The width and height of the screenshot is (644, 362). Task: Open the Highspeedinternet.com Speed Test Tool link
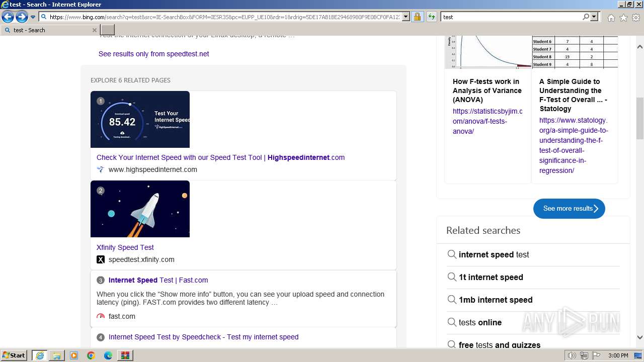pos(220,157)
